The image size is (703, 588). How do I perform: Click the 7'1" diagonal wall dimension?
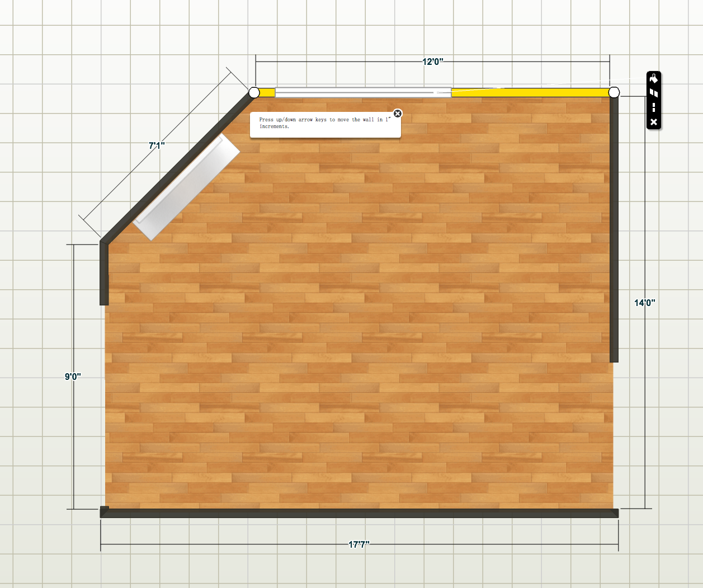157,145
